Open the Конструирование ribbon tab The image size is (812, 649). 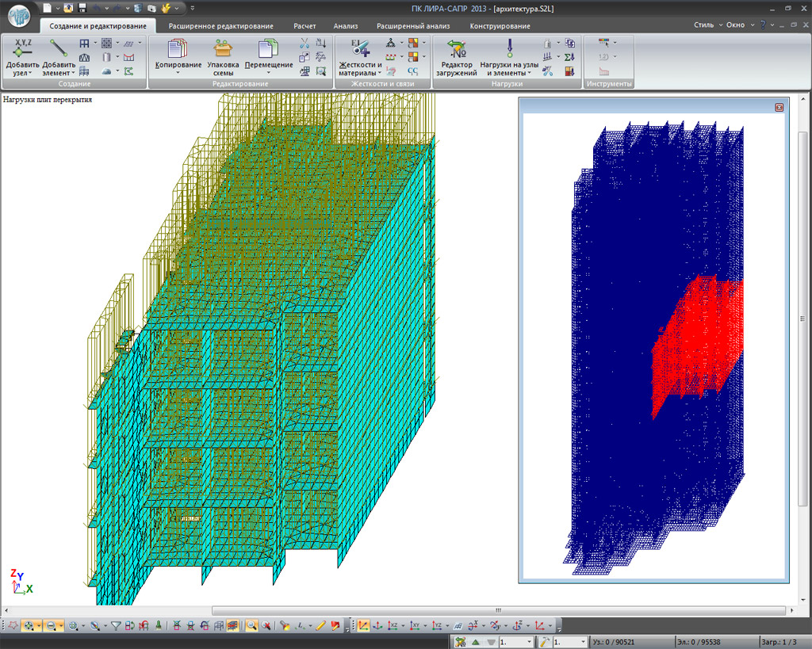(500, 26)
